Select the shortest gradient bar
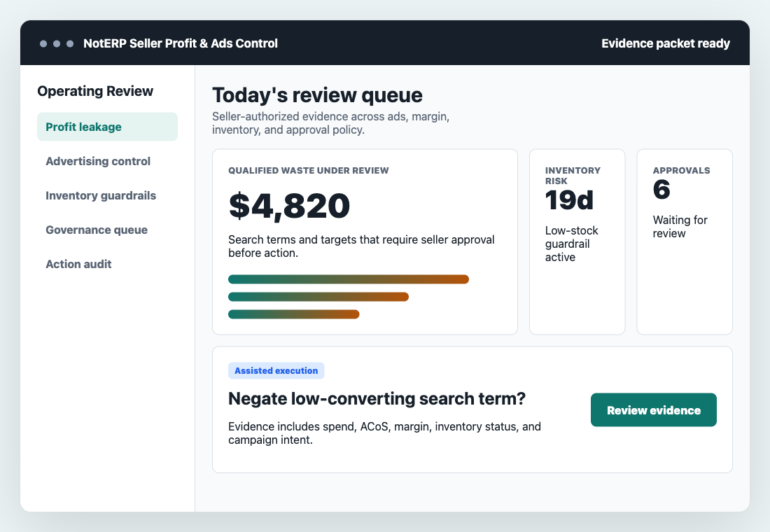Viewport: 770px width, 532px height. point(293,314)
